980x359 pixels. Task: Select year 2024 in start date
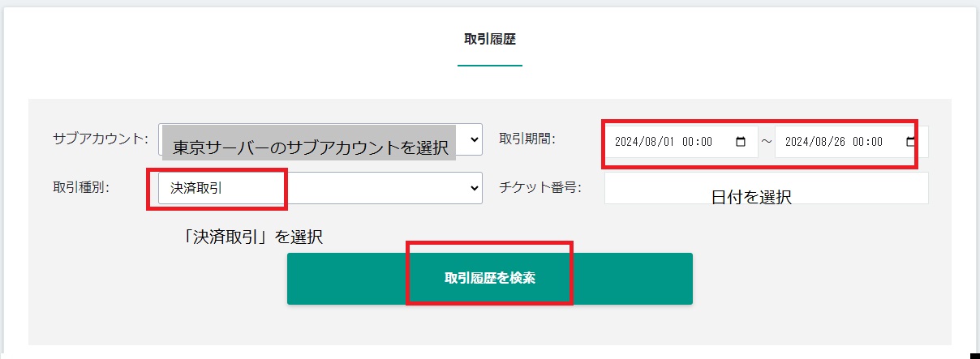[x=626, y=141]
